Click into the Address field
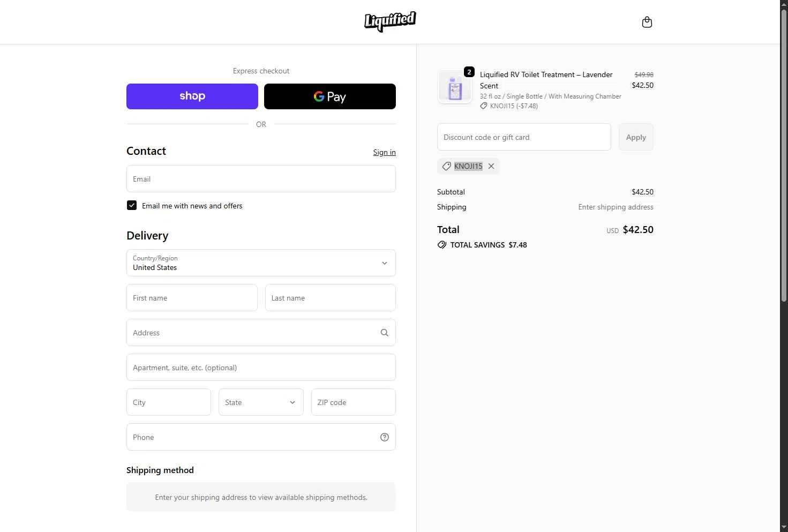The image size is (788, 532). [261, 333]
